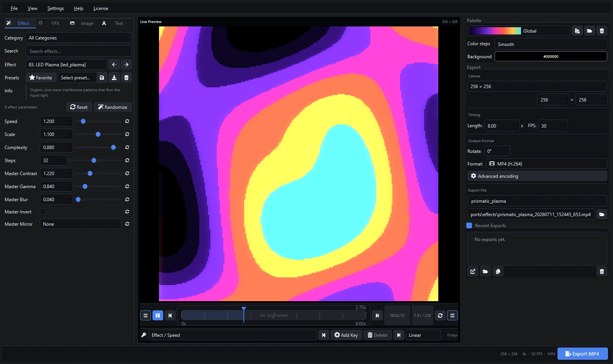Image resolution: width=613 pixels, height=364 pixels.
Task: Open the Effect selection dropdown
Action: click(x=66, y=64)
